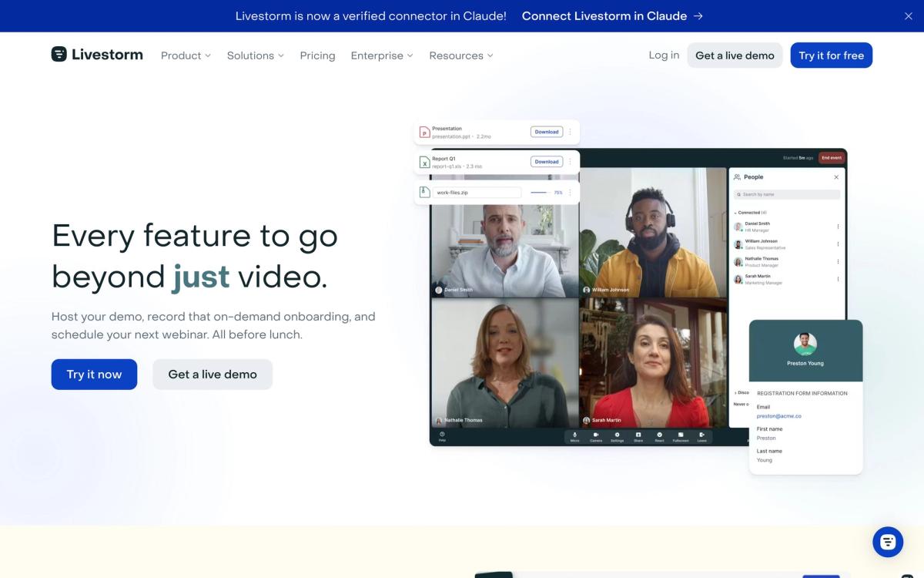Viewport: 924px width, 578px height.
Task: Click the preston@acme.co email link
Action: point(778,416)
